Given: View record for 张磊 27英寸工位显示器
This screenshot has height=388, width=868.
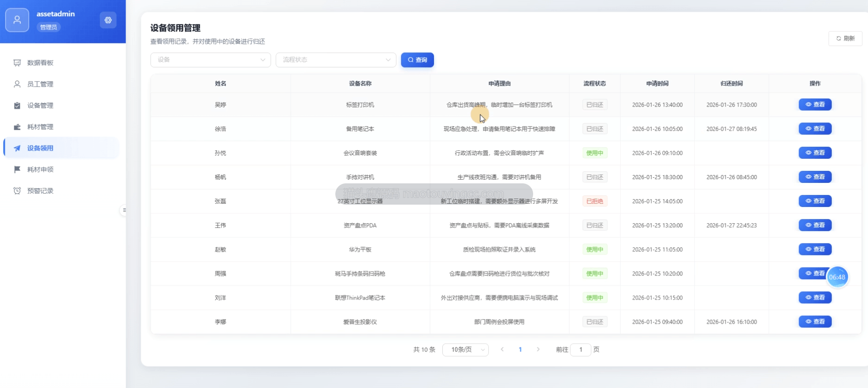Looking at the screenshot, I should point(815,201).
